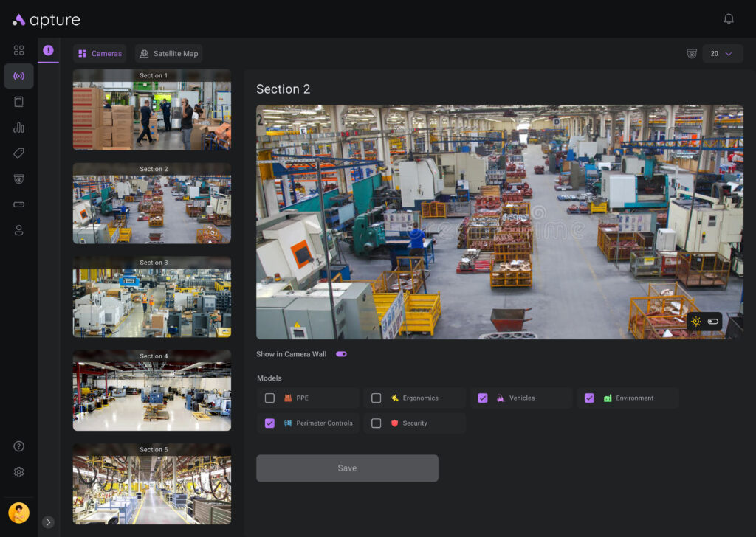The width and height of the screenshot is (756, 537).
Task: Open the bar chart analytics sidebar icon
Action: click(x=18, y=128)
